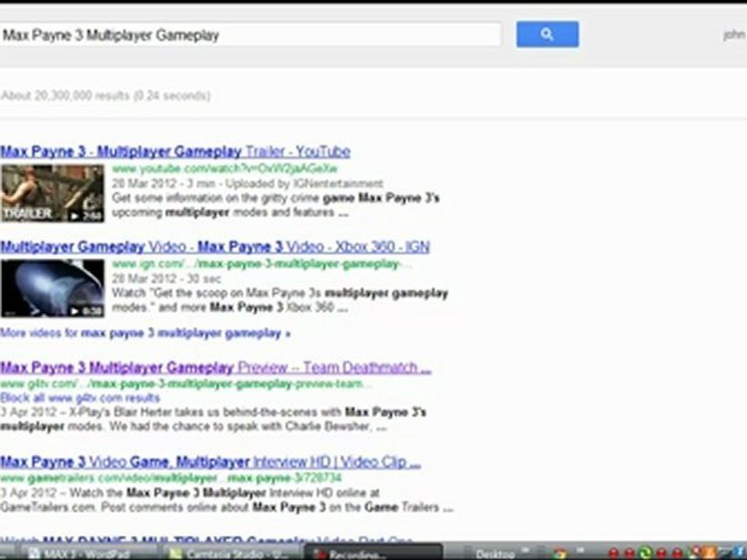Screen dimensions: 747x560
Task: Open Multiplayer Gameplay Video Xbox 360 IGN result
Action: 215,247
